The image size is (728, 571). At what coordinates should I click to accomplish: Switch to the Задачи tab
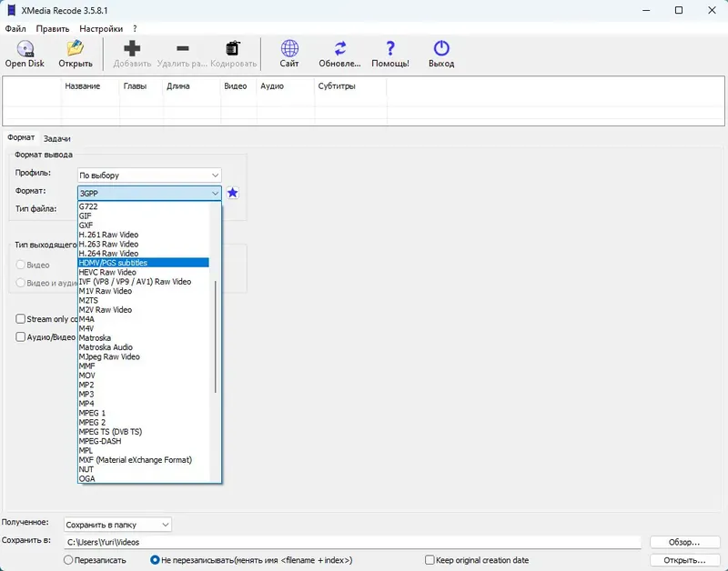56,139
